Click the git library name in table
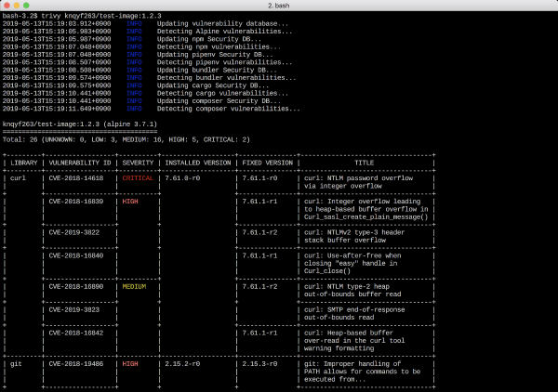Viewport: 558px width, 392px height. (16, 365)
